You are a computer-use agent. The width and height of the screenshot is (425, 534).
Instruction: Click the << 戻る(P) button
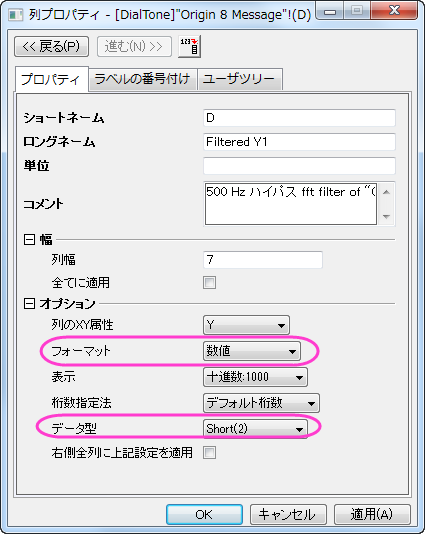(x=51, y=46)
